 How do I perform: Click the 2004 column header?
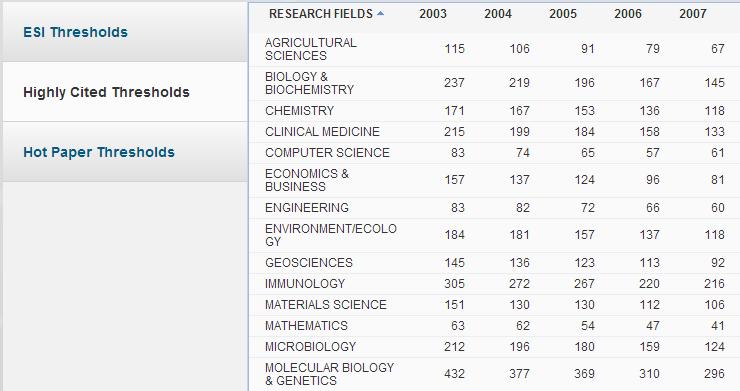coord(498,14)
